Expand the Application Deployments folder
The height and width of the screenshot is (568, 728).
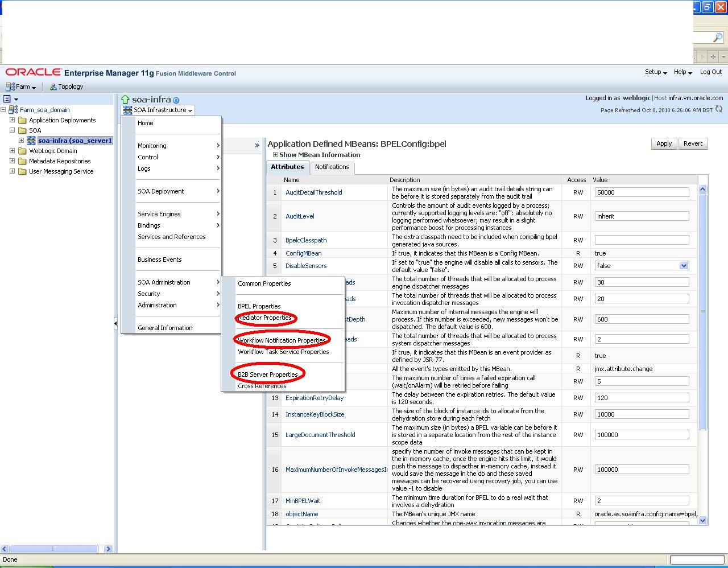13,120
